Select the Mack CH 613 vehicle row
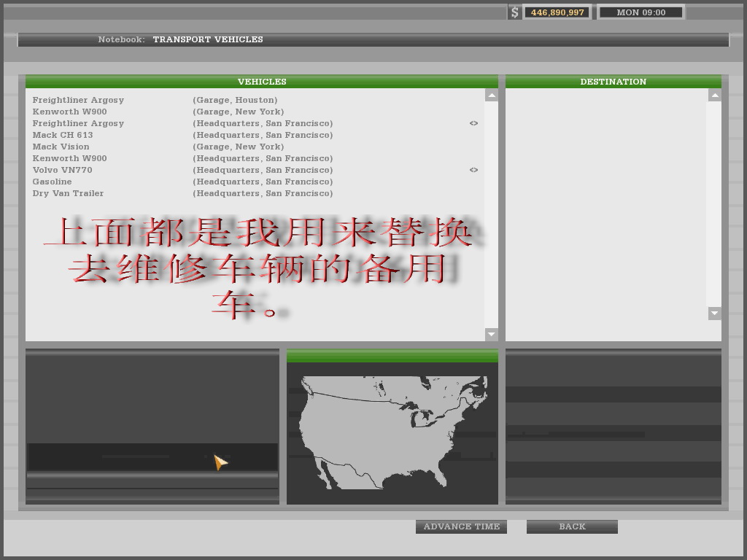This screenshot has height=560, width=747. click(255, 135)
